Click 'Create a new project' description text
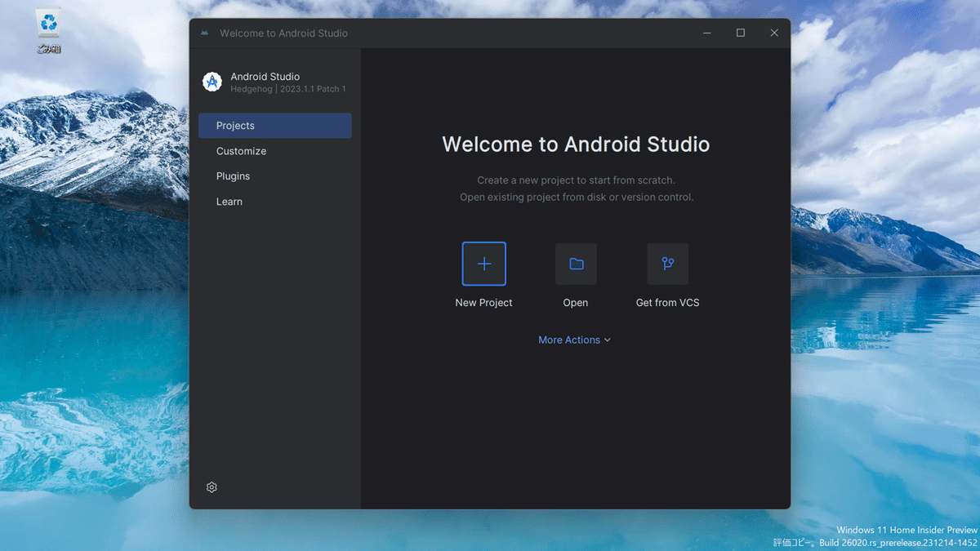The width and height of the screenshot is (980, 551). tap(576, 180)
